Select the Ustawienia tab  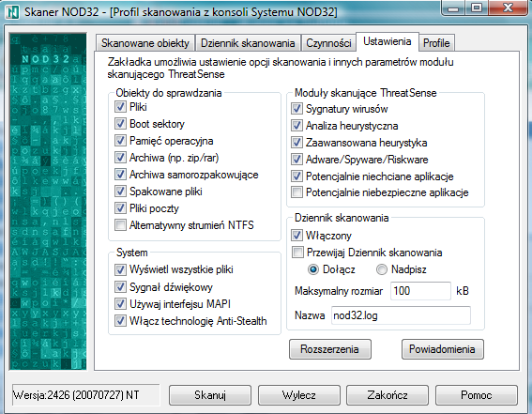388,41
